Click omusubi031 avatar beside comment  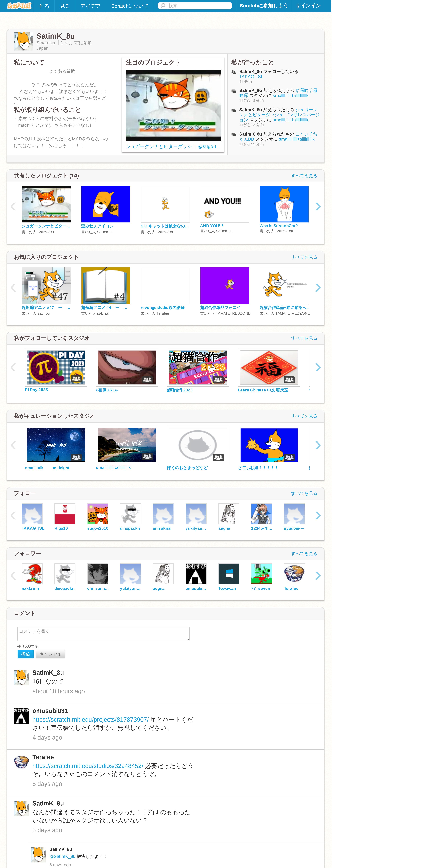click(21, 716)
